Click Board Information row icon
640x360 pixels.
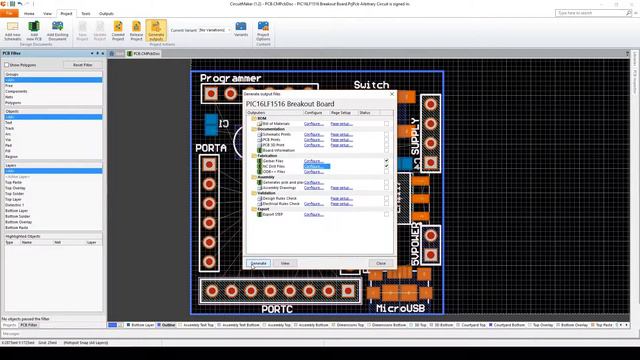coord(260,150)
